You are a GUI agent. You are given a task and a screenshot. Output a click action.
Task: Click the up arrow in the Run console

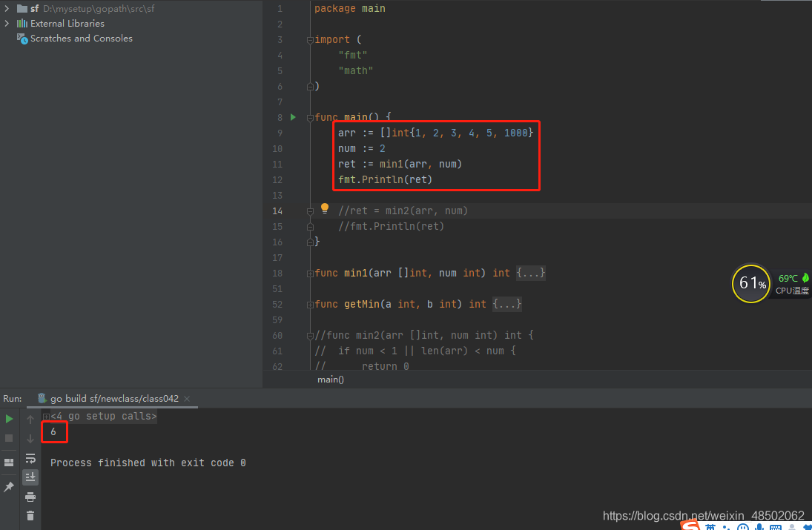[x=30, y=420]
